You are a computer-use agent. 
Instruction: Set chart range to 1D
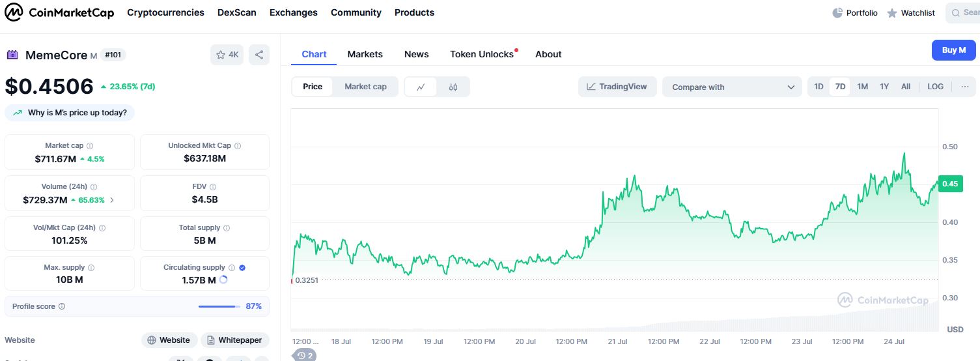coord(819,87)
